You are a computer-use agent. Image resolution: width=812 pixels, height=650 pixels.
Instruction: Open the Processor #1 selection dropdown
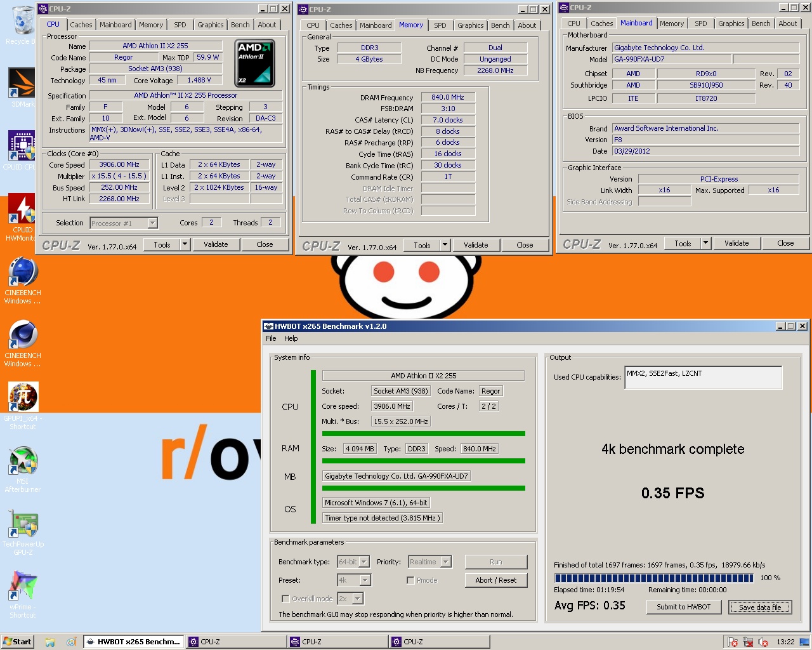tap(152, 223)
